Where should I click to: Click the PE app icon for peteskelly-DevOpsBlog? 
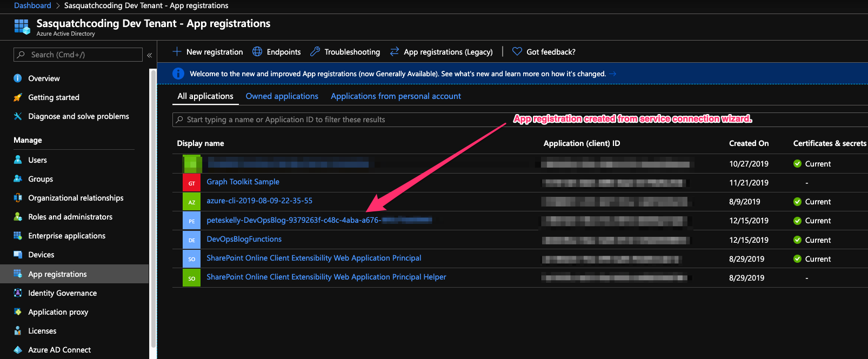[x=191, y=221]
